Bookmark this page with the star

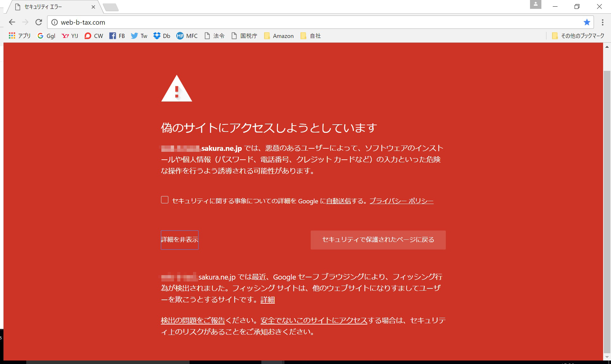pos(587,22)
